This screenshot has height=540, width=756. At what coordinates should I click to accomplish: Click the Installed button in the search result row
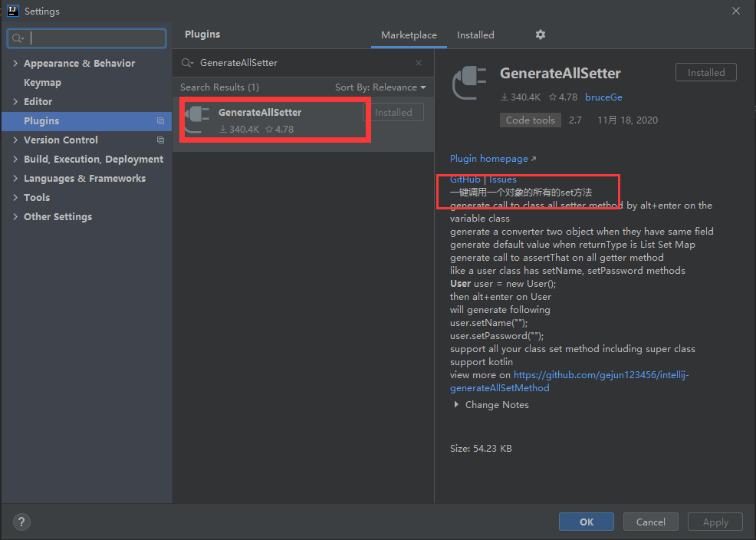pyautogui.click(x=393, y=112)
